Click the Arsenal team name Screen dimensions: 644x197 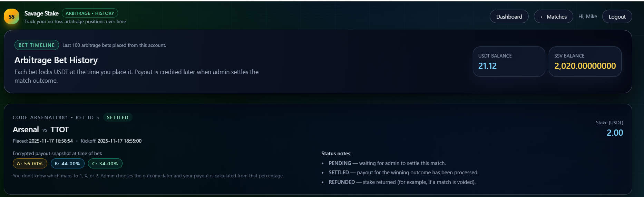coord(26,130)
